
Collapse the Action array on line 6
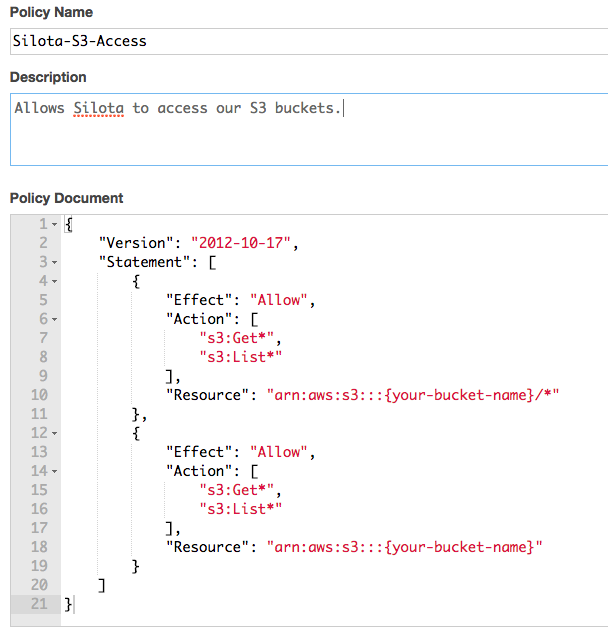[x=55, y=319]
